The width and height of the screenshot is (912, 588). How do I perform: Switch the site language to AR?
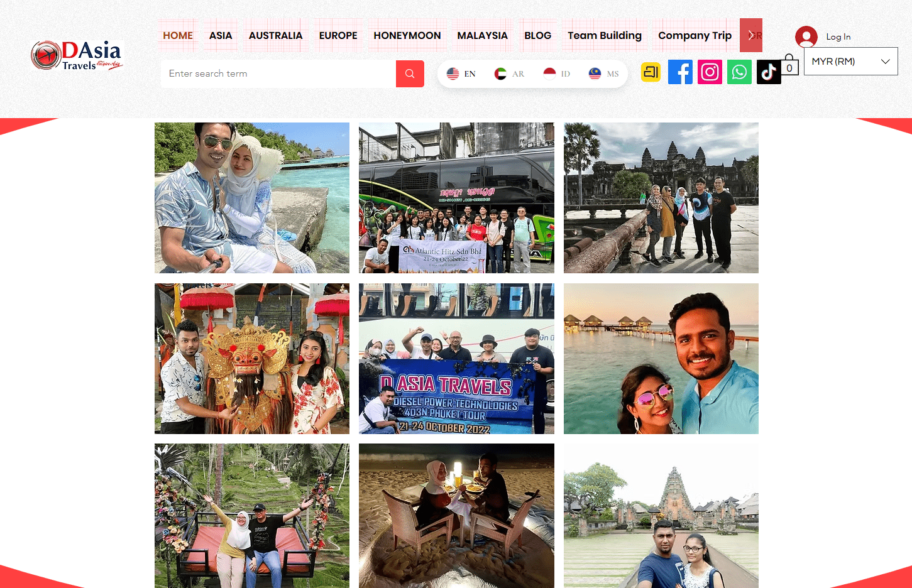click(509, 73)
